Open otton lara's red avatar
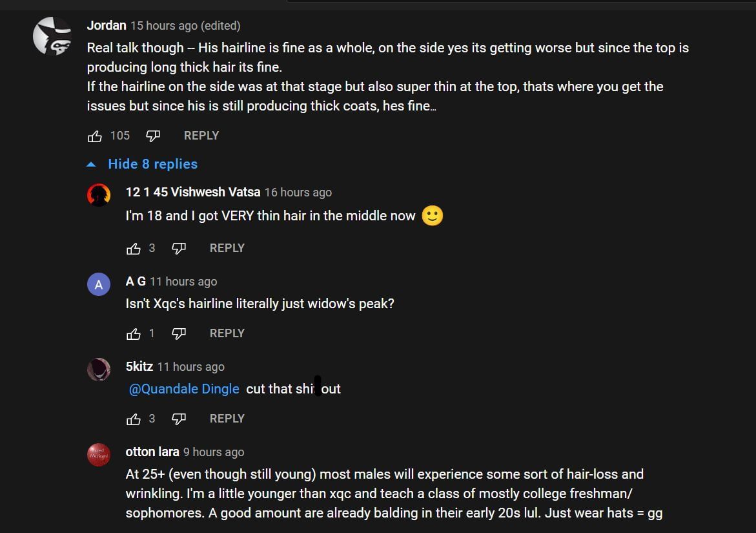 99,455
